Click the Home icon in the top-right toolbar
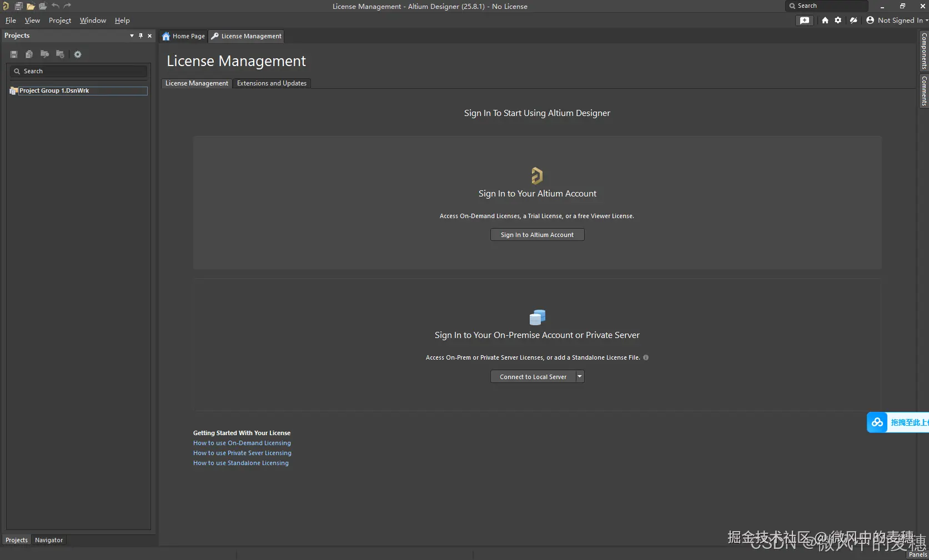 pos(825,21)
